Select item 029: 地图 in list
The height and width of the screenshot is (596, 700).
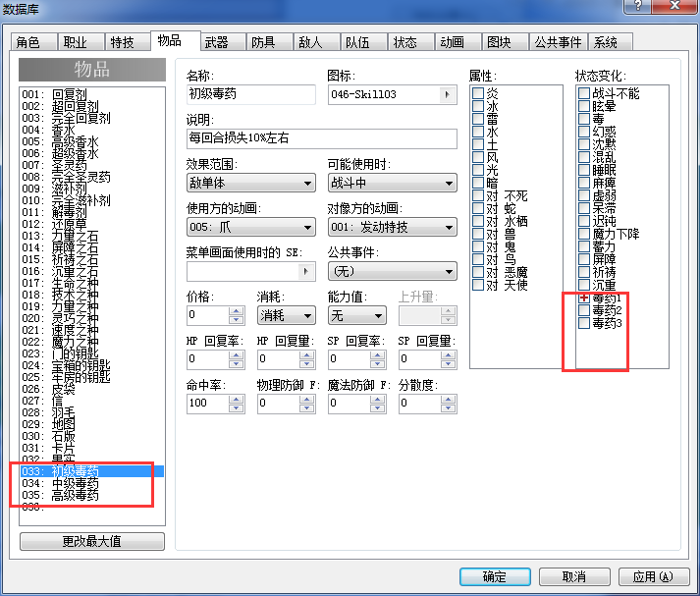click(x=92, y=424)
